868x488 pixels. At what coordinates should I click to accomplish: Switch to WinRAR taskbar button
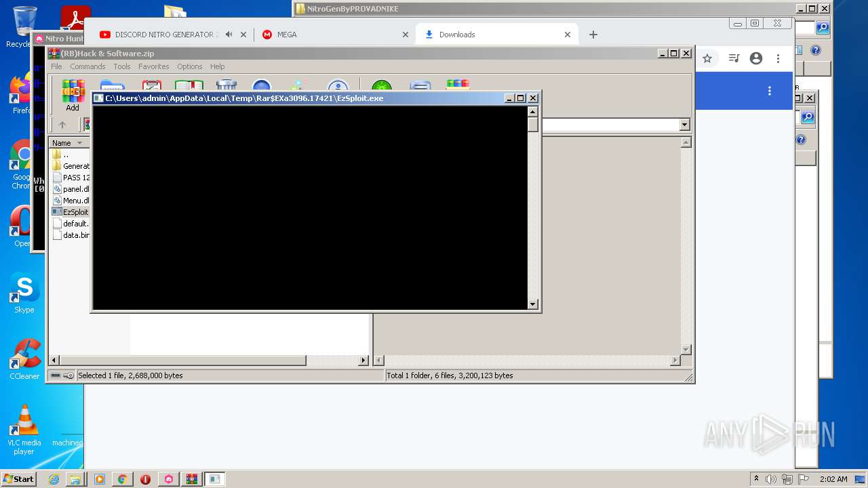[191, 479]
